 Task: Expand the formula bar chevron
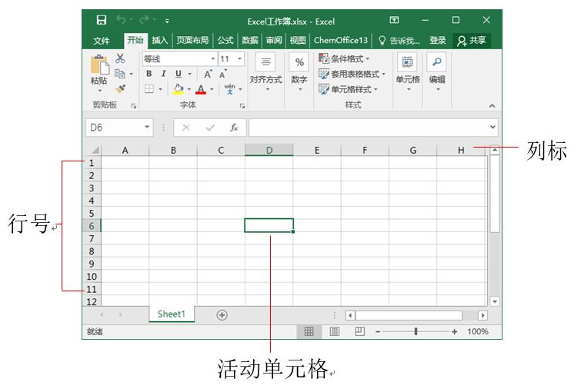(493, 127)
